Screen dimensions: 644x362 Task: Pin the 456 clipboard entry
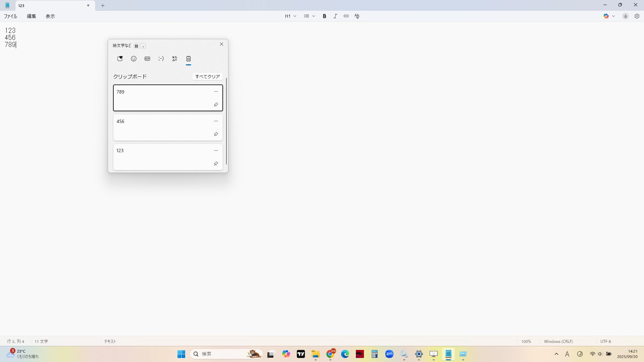click(216, 134)
